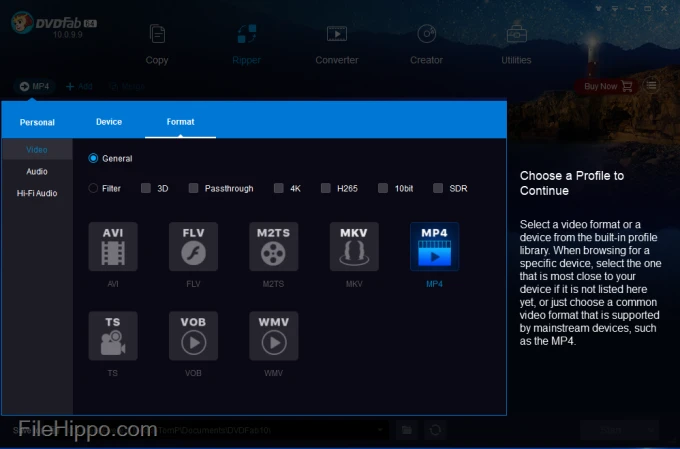Click the MP4 profile switcher button
Screen dimensions: 680x449
[x=34, y=86]
